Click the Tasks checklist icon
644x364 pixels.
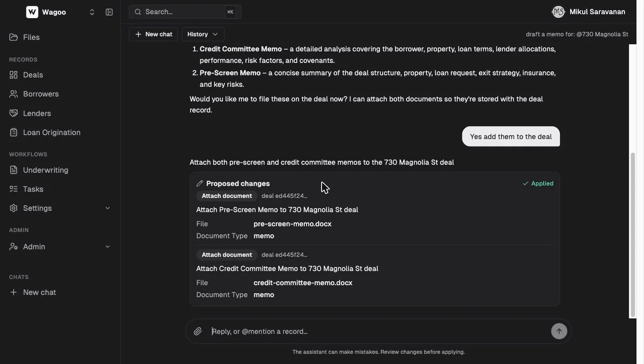pos(14,189)
